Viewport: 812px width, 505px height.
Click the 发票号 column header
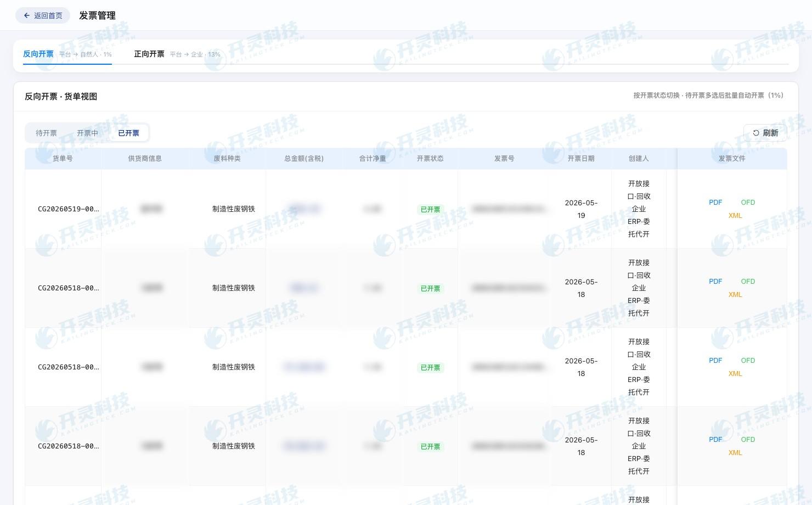(504, 159)
